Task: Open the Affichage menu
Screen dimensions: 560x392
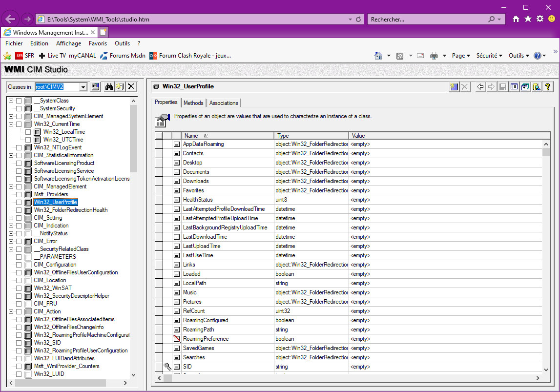Action: pyautogui.click(x=68, y=43)
